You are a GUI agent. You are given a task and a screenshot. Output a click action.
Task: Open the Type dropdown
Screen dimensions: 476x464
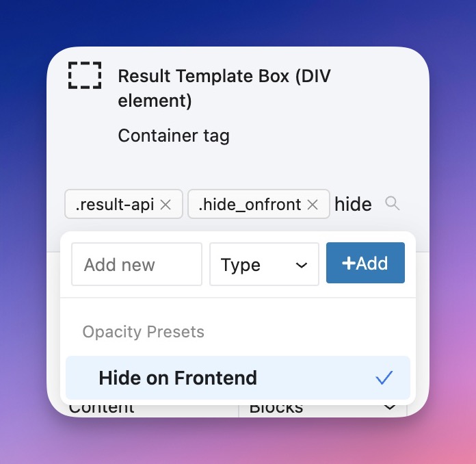point(263,264)
